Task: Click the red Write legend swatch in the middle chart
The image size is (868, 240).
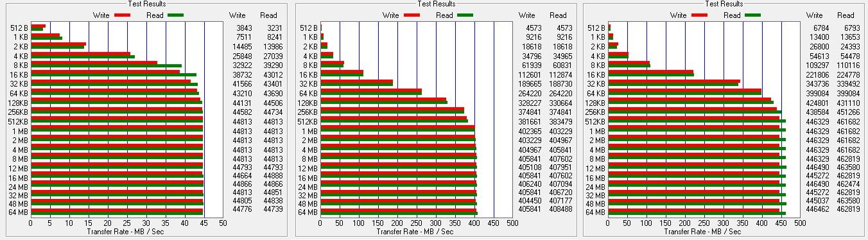Action: (x=412, y=15)
